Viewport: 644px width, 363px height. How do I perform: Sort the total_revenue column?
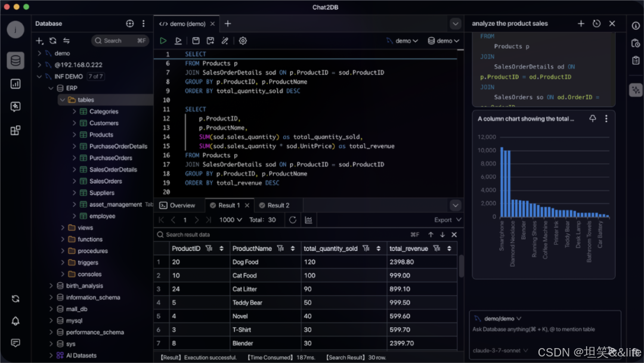pyautogui.click(x=450, y=249)
